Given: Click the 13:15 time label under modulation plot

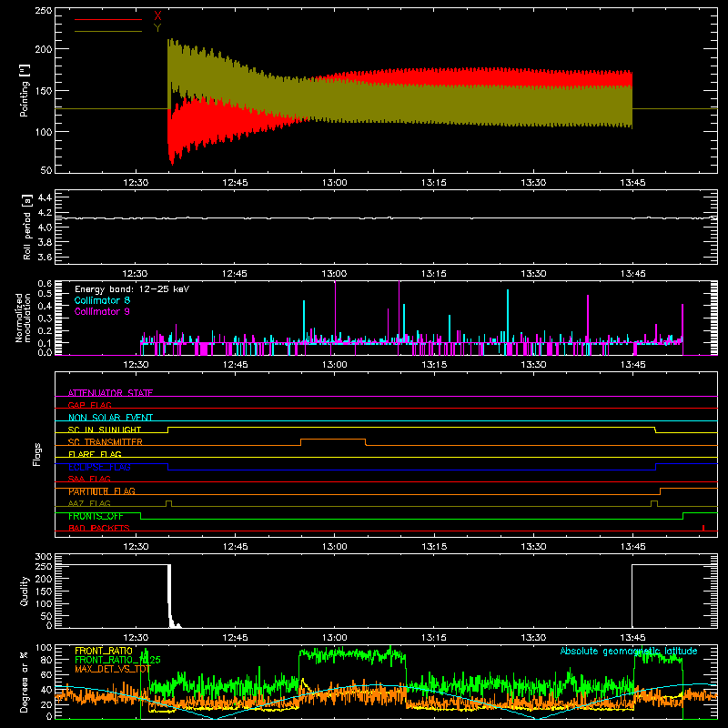Looking at the screenshot, I should click(434, 365).
